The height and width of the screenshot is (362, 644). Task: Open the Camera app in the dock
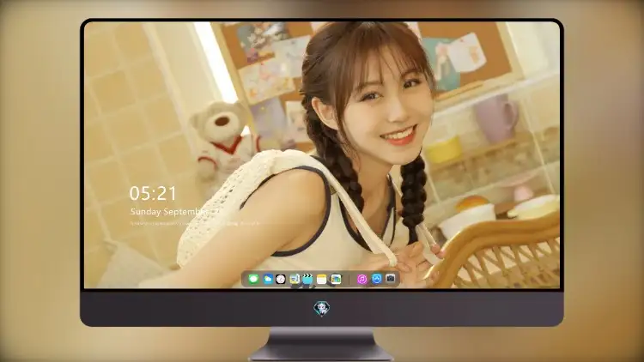tap(390, 279)
